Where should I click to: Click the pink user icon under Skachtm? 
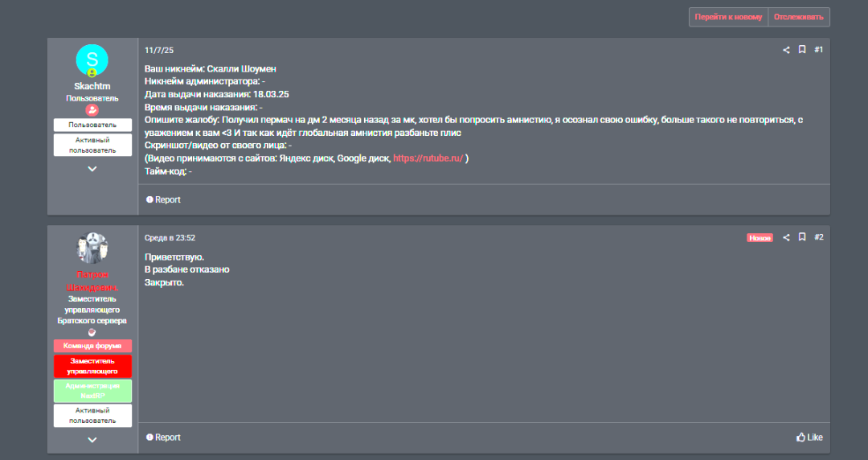[x=92, y=110]
